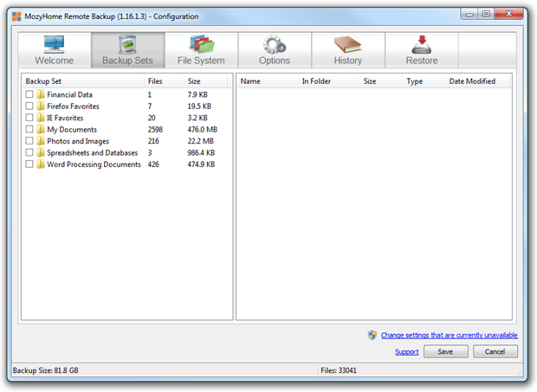Image resolution: width=537 pixels, height=392 pixels.
Task: Sort file list by Name column header
Action: tap(268, 81)
